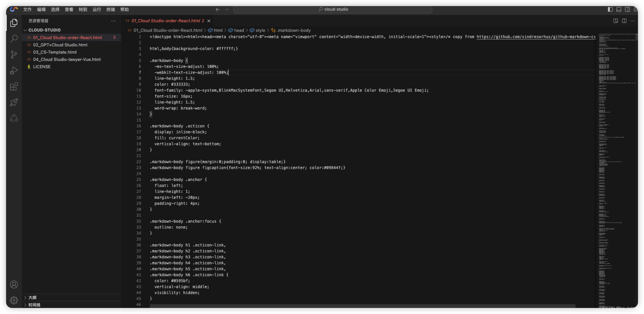Screen dimensions: 644x314
Task: Open the head breadcrumb dropdown
Action: tap(236, 30)
